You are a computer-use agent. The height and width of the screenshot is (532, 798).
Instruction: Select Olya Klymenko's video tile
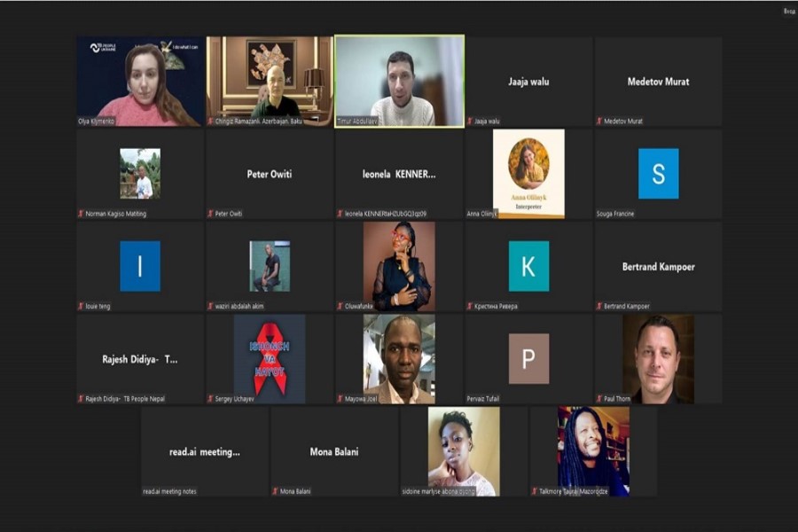pos(140,81)
